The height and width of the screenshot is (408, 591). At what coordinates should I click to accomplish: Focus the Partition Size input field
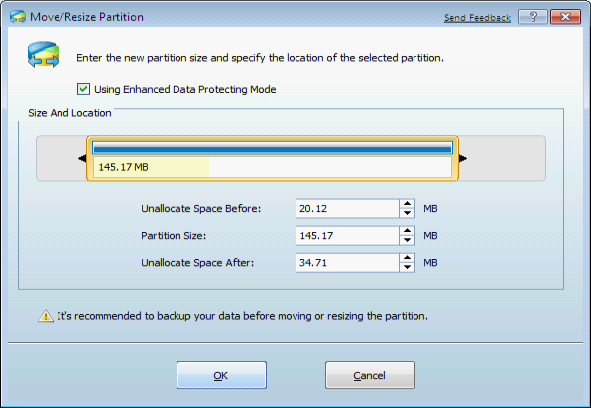coord(348,236)
